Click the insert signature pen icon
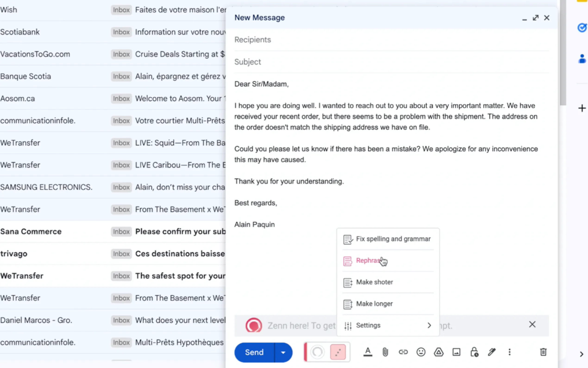 492,352
